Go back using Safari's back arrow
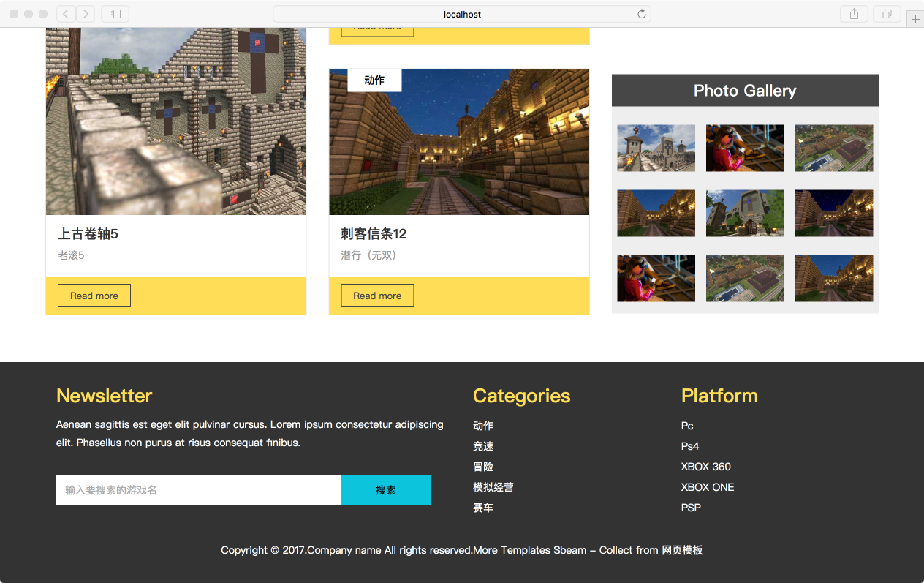The width and height of the screenshot is (924, 583). 66,14
